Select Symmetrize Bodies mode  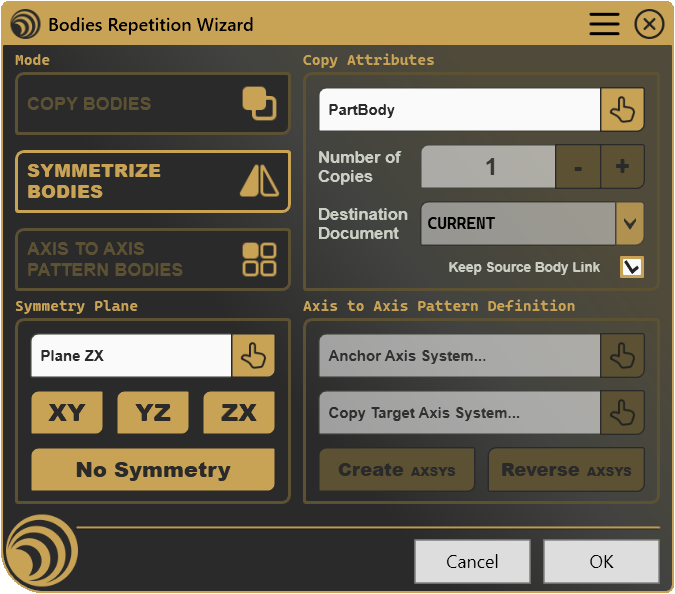[153, 181]
